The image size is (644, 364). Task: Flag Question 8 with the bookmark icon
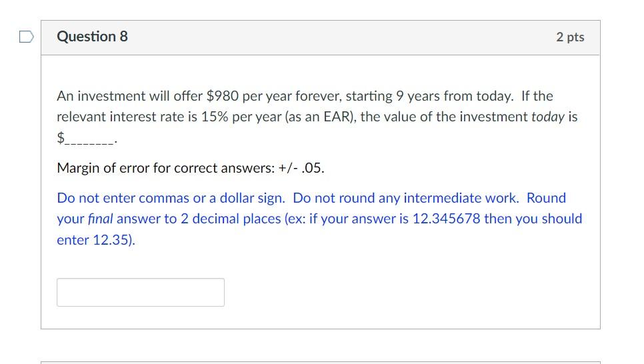click(26, 37)
